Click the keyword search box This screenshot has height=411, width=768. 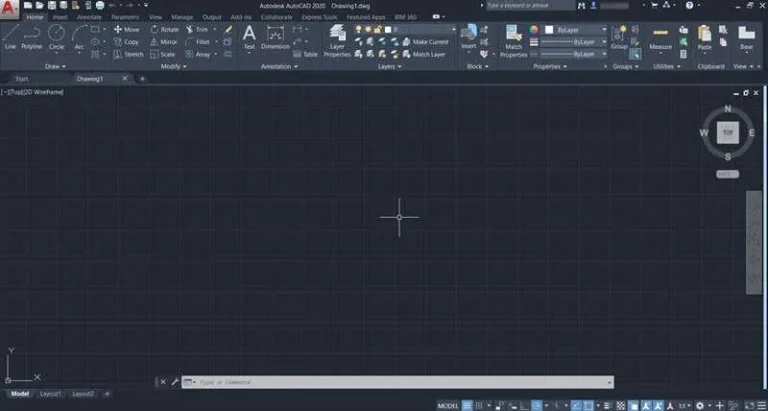[x=531, y=5]
